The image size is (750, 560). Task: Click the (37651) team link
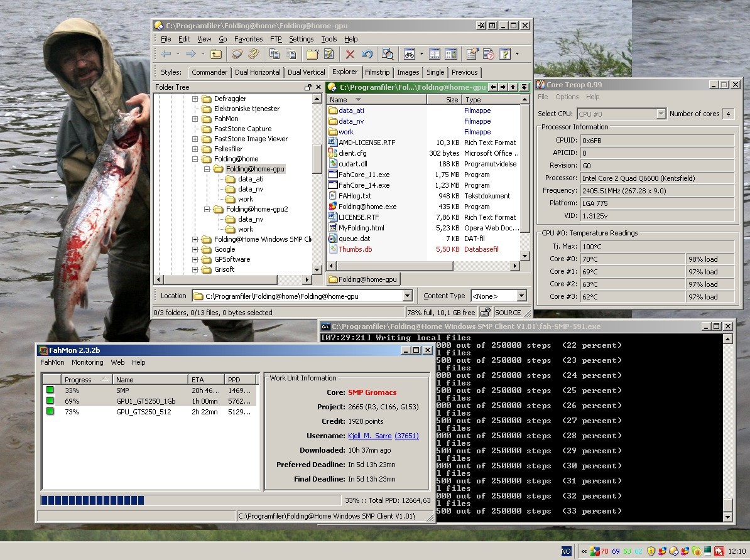point(406,436)
